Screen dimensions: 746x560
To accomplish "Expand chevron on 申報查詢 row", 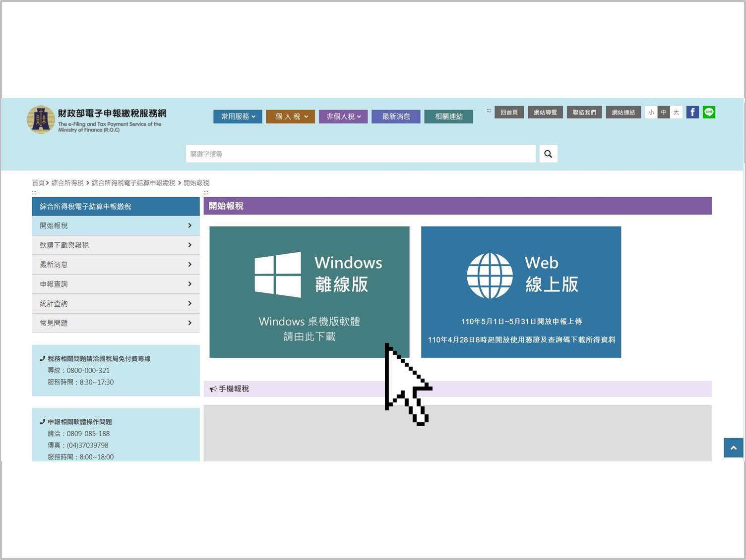I will [x=190, y=284].
